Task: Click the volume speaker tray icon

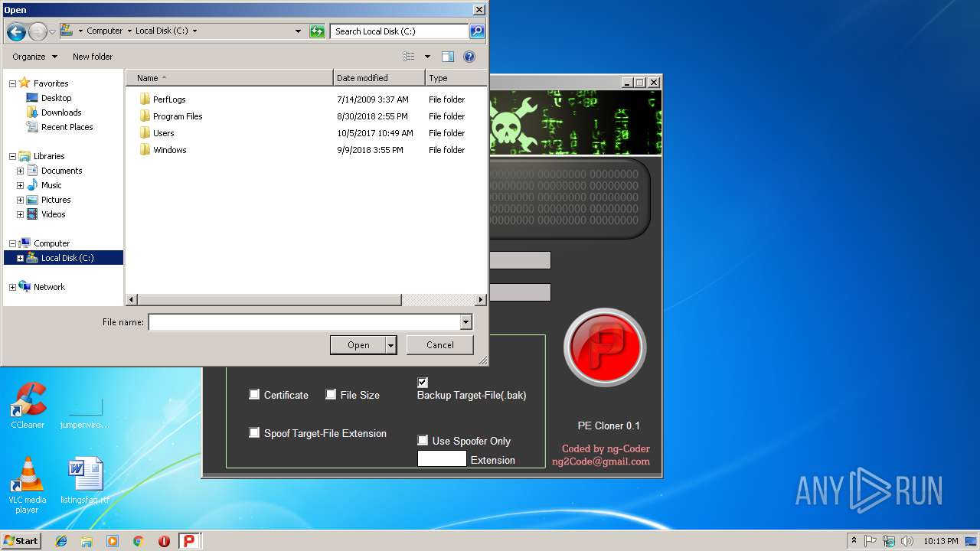Action: 906,541
